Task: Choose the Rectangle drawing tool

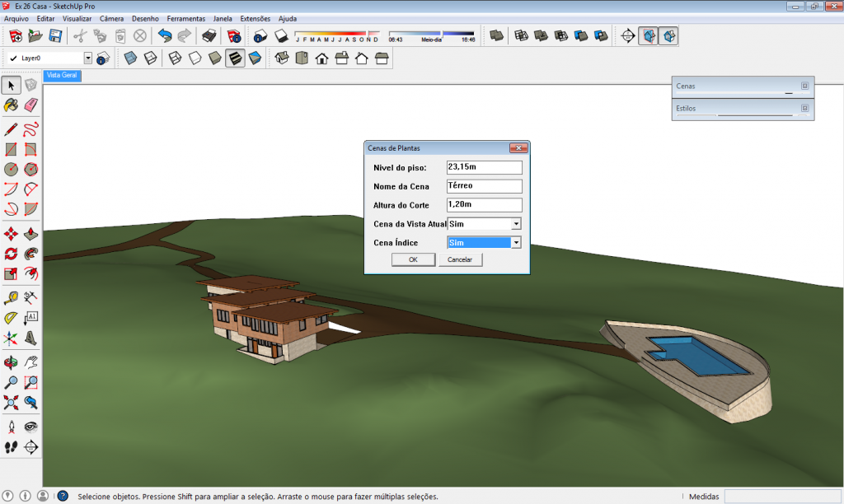Action: click(11, 150)
